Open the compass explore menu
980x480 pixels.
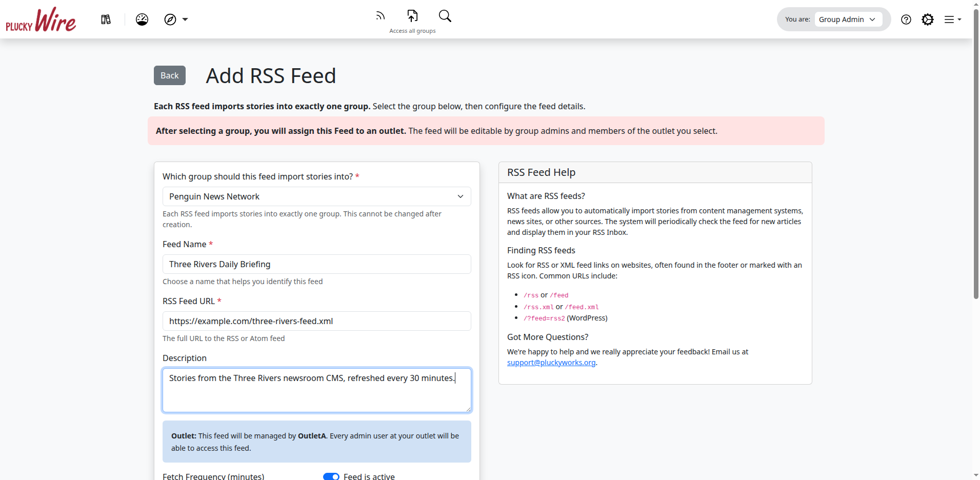click(x=176, y=19)
